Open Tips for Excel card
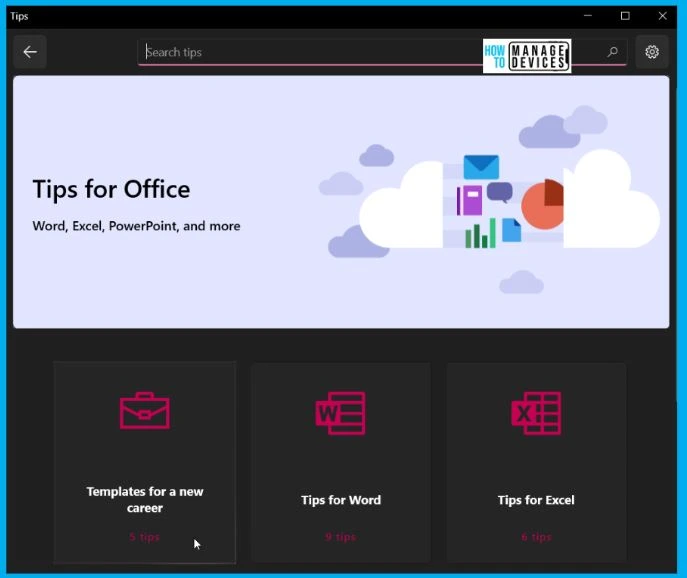This screenshot has height=578, width=687. (536, 462)
